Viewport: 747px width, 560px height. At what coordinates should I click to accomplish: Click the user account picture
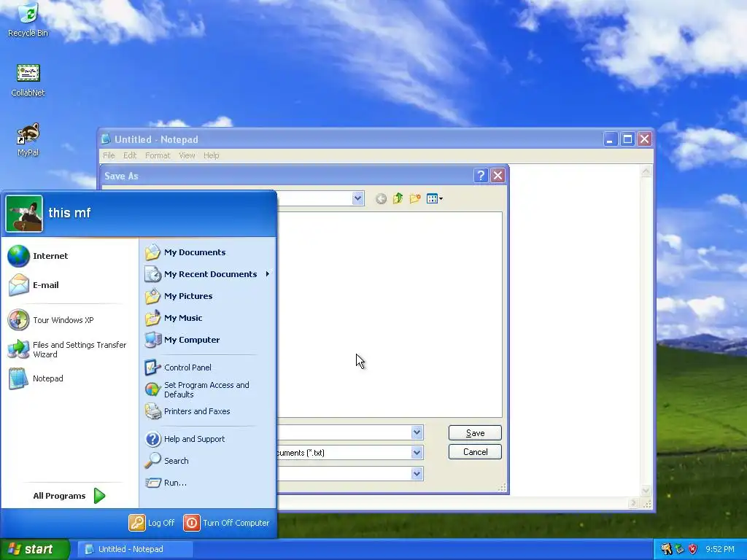24,214
